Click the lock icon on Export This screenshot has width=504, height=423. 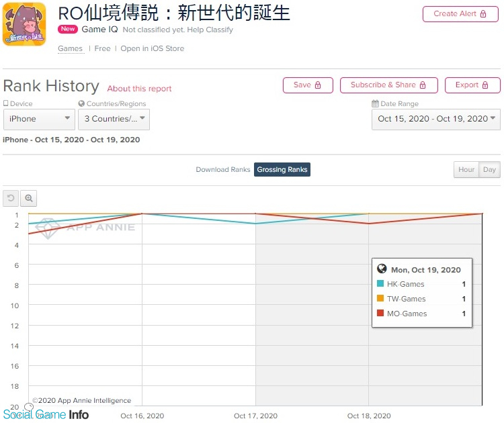click(485, 85)
